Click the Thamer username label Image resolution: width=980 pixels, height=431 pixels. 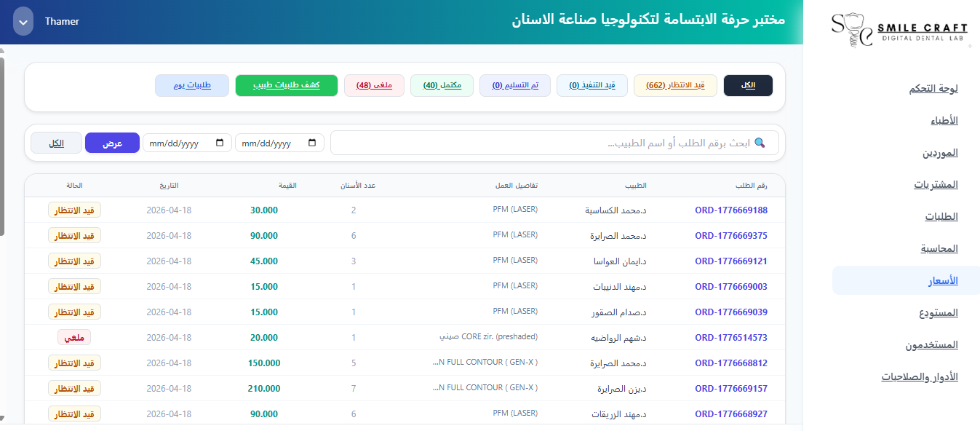coord(62,21)
